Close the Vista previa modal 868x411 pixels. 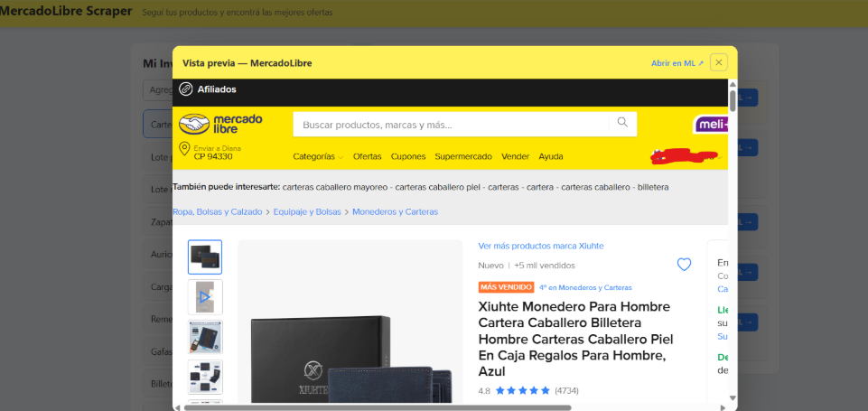719,62
